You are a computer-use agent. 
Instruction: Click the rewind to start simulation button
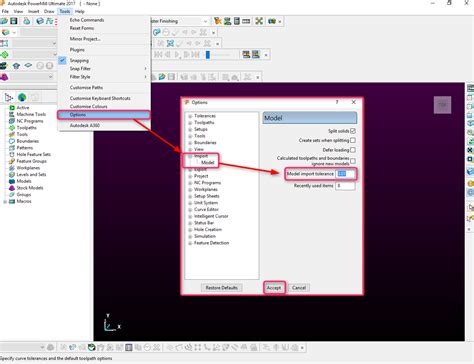pos(158,54)
